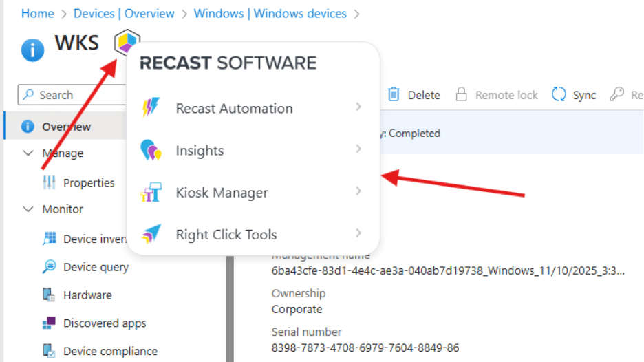Open Right Click Tools menu entry

tap(253, 234)
